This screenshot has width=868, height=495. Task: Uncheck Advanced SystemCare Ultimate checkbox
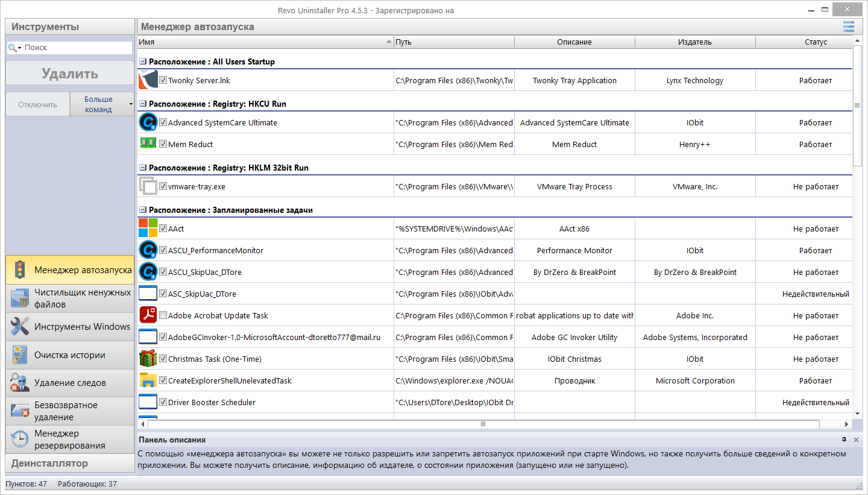pyautogui.click(x=163, y=122)
